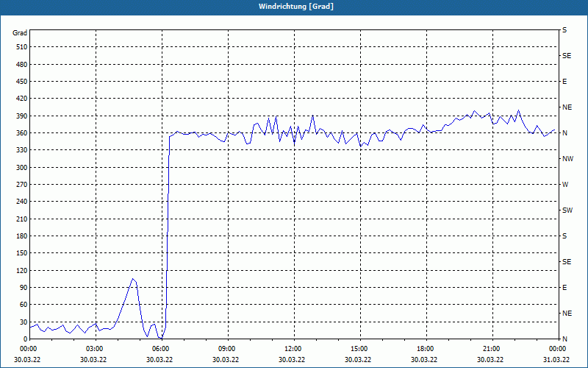The height and width of the screenshot is (368, 588).
Task: Click the "30.03.22" date under "12:00"
Action: point(292,359)
